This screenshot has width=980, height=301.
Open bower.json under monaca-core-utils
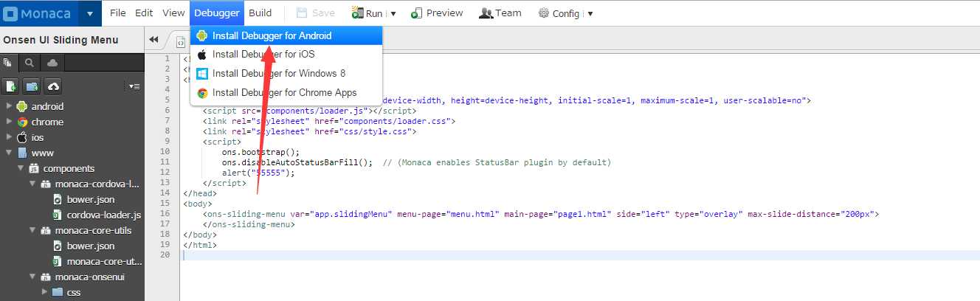click(x=91, y=246)
